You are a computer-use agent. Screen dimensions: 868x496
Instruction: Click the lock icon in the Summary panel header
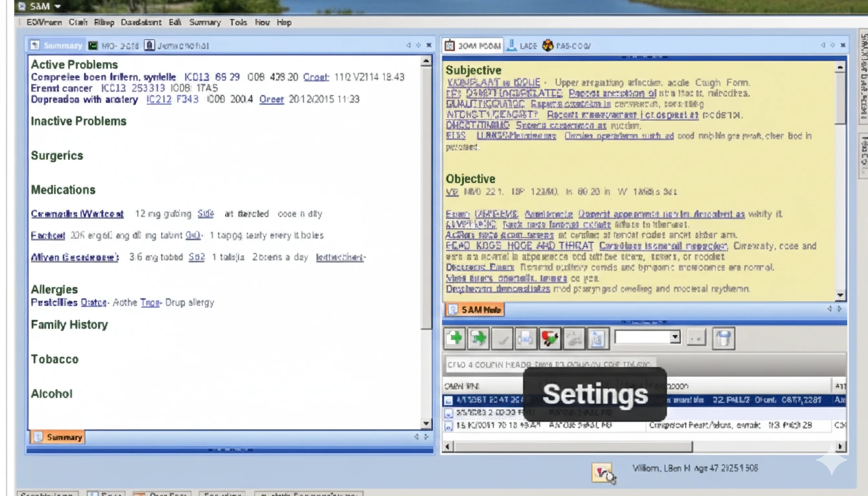pos(151,45)
